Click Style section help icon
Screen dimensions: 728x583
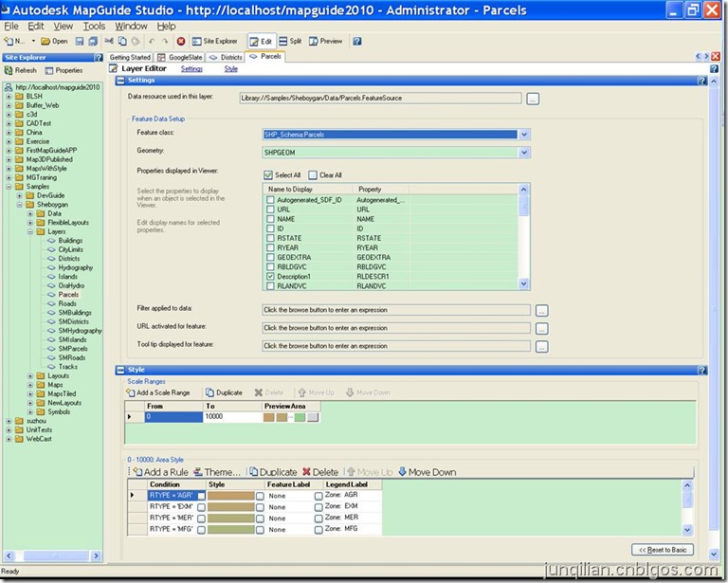[702, 370]
